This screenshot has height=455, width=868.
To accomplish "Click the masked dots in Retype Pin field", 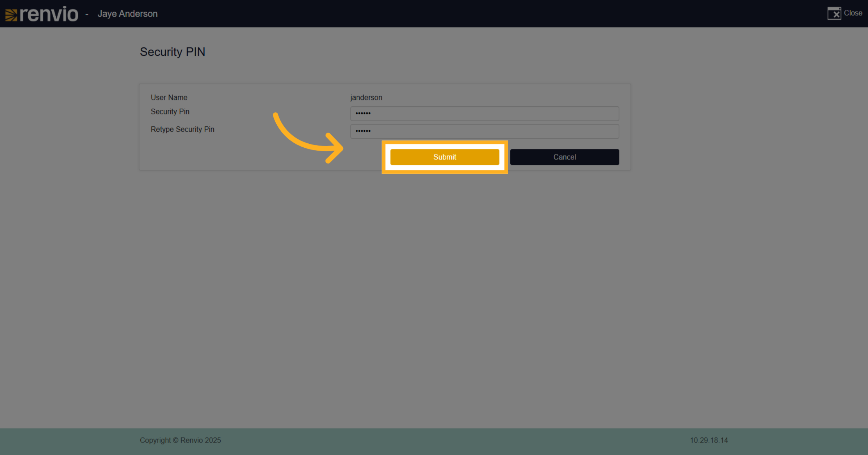I will [363, 131].
